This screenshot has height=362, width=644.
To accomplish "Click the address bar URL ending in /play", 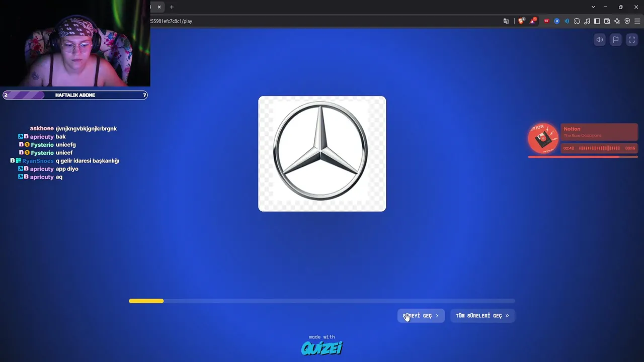I will pos(171,21).
